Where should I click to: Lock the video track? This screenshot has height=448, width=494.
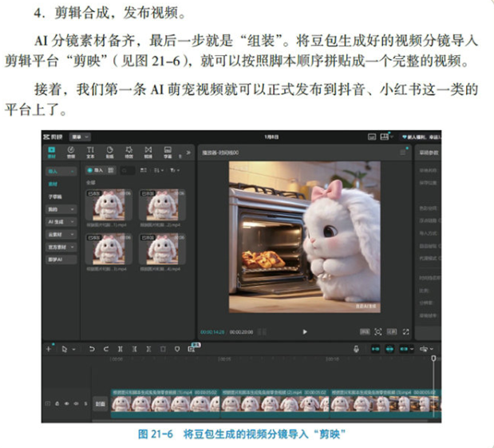57,403
